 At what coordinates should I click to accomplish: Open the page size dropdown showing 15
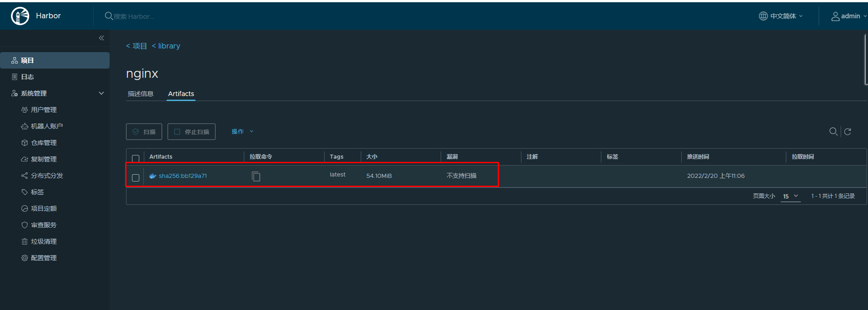pyautogui.click(x=790, y=196)
